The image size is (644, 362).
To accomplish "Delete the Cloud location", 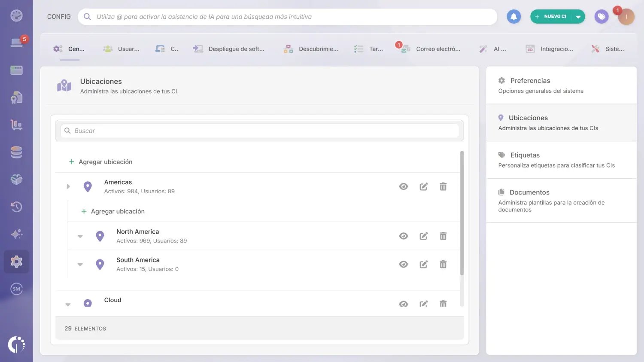I will [x=443, y=304].
